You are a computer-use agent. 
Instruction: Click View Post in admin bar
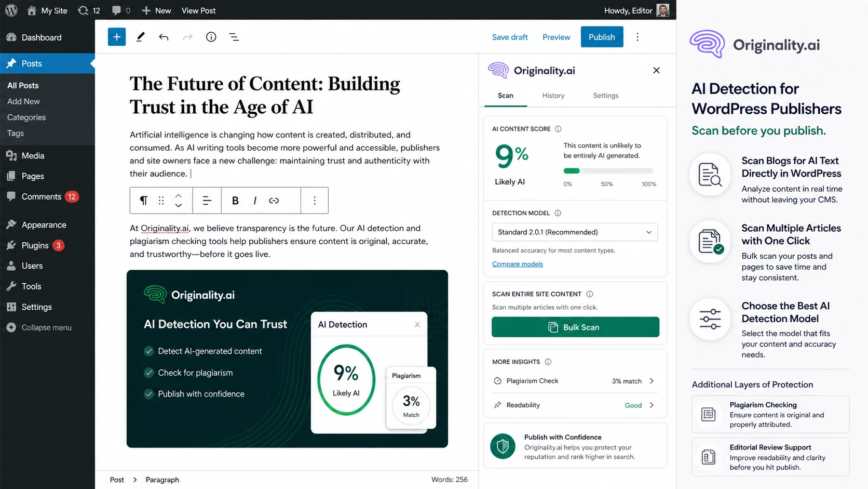pos(198,10)
